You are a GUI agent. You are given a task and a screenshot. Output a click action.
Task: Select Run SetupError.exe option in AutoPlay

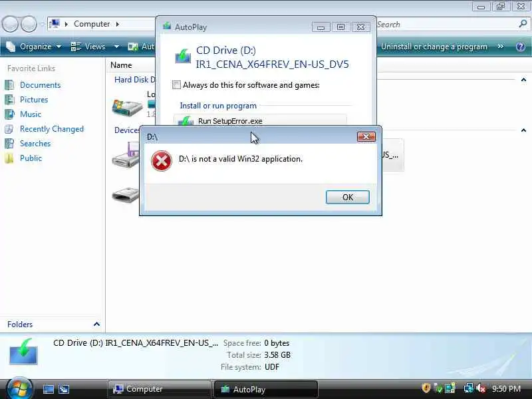260,120
